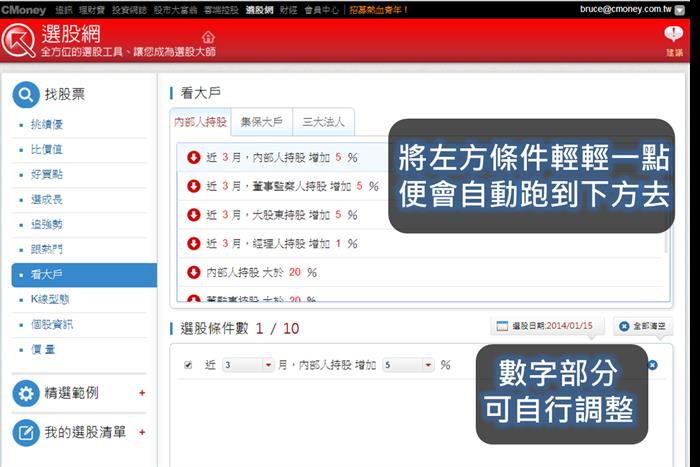Open the 建議 feedback speech bubble icon
Screen dimensions: 700x467
click(x=674, y=34)
